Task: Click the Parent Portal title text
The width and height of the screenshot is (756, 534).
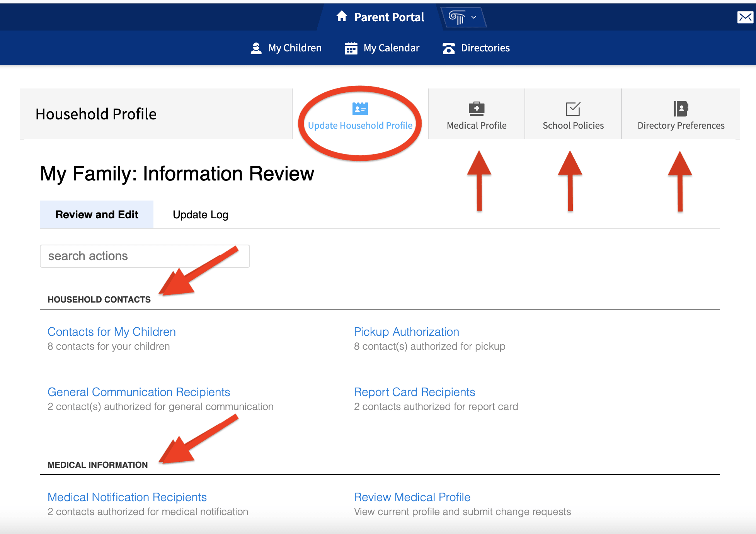Action: (x=389, y=17)
